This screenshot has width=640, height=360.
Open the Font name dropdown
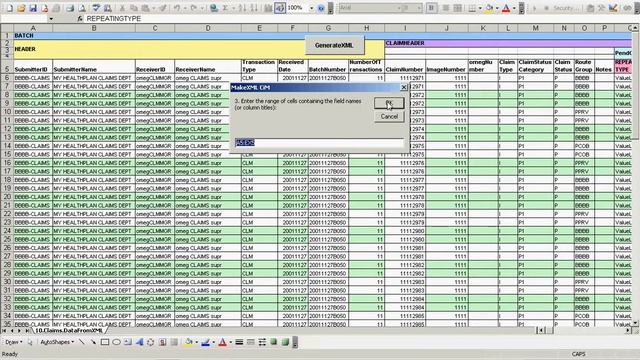(399, 8)
